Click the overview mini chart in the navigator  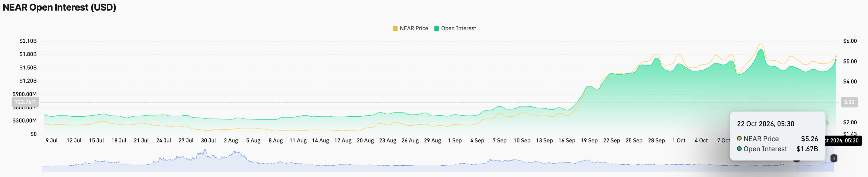tap(438, 160)
